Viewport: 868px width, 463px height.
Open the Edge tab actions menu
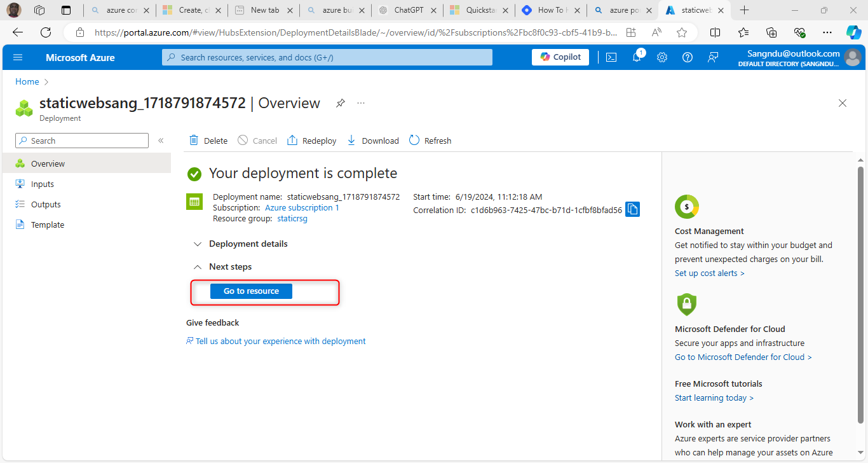[66, 10]
